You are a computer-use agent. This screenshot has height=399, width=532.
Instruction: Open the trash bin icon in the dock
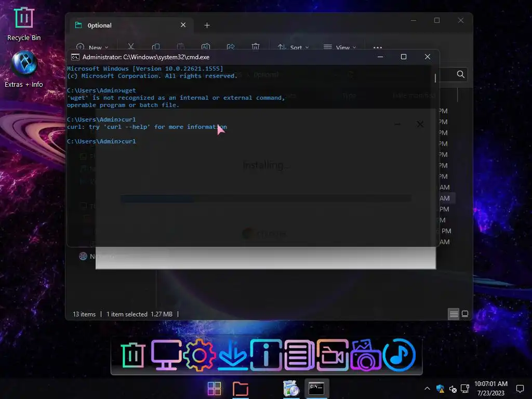[x=132, y=355]
